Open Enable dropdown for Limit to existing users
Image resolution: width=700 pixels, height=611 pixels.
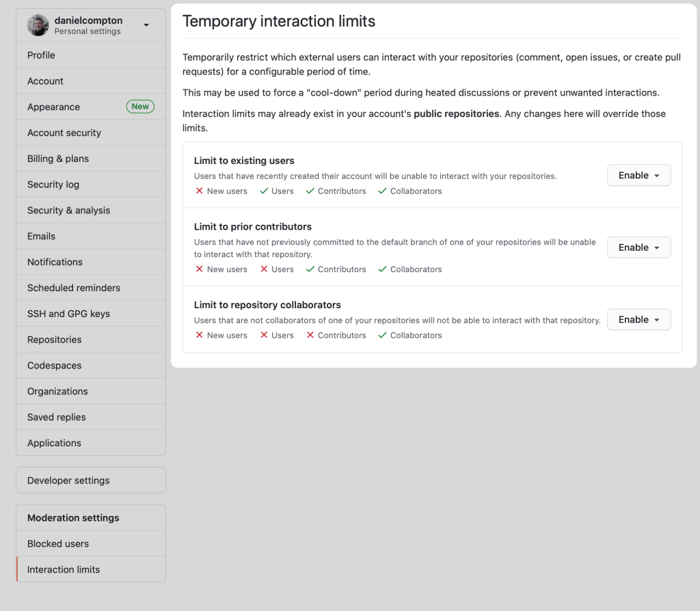pyautogui.click(x=638, y=176)
